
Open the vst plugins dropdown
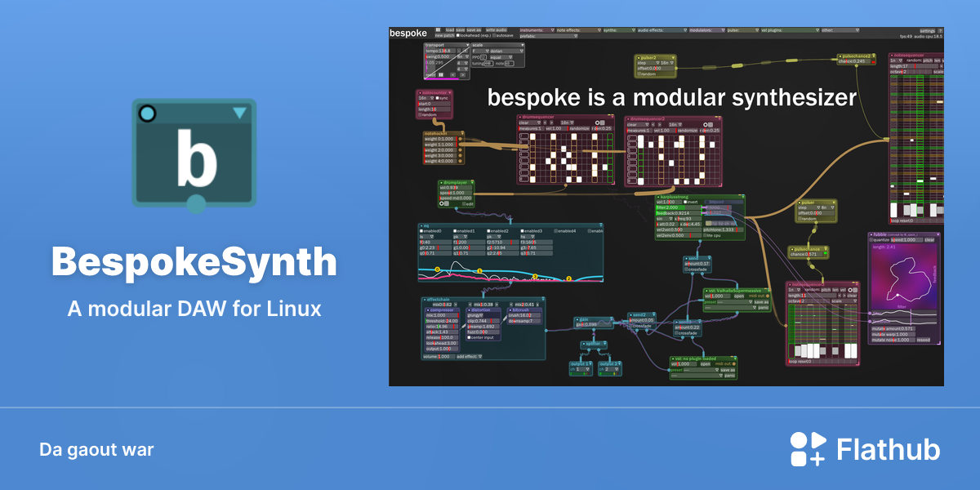[791, 30]
